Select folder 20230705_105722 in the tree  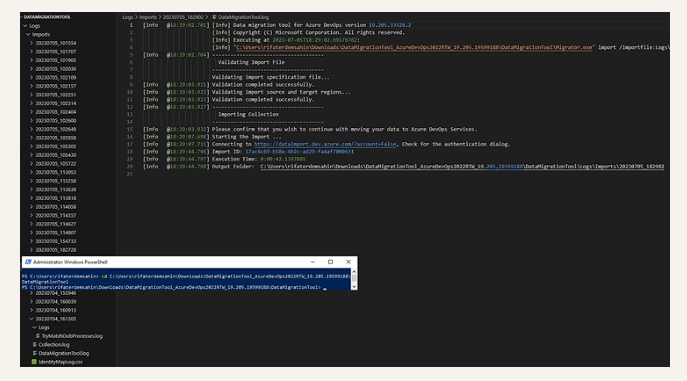coord(56,163)
